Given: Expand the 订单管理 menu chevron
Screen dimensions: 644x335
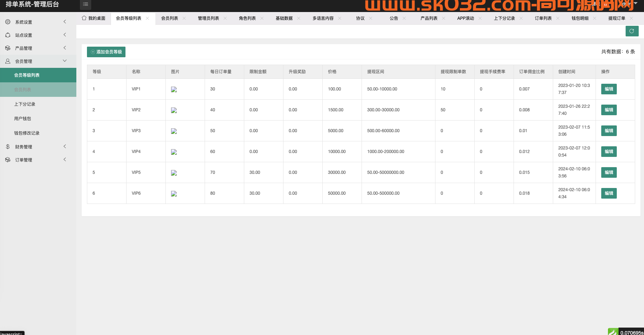Looking at the screenshot, I should tap(65, 159).
